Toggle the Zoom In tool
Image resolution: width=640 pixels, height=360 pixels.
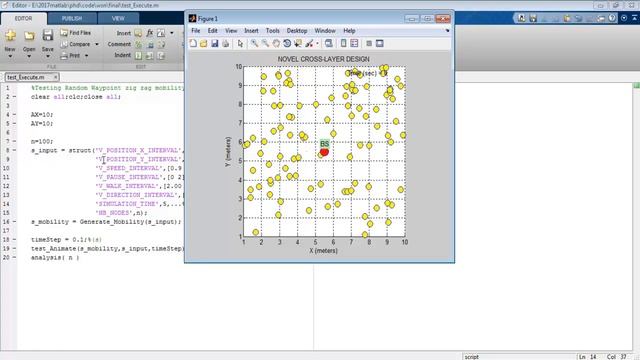[254, 44]
